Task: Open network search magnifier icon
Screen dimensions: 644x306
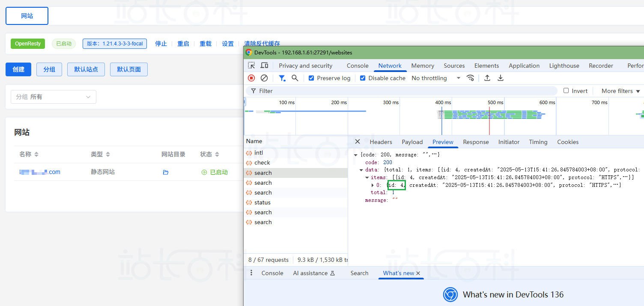Action: [x=295, y=78]
